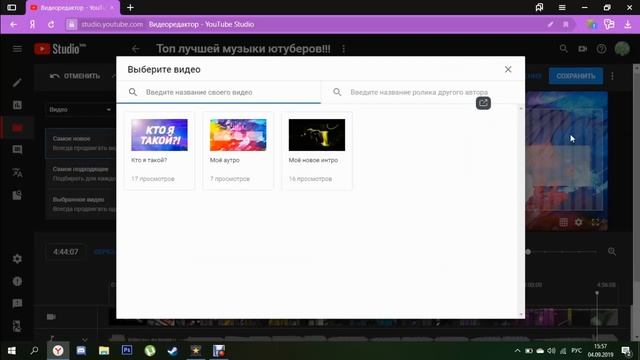Click the create video camera icon

[x=582, y=49]
